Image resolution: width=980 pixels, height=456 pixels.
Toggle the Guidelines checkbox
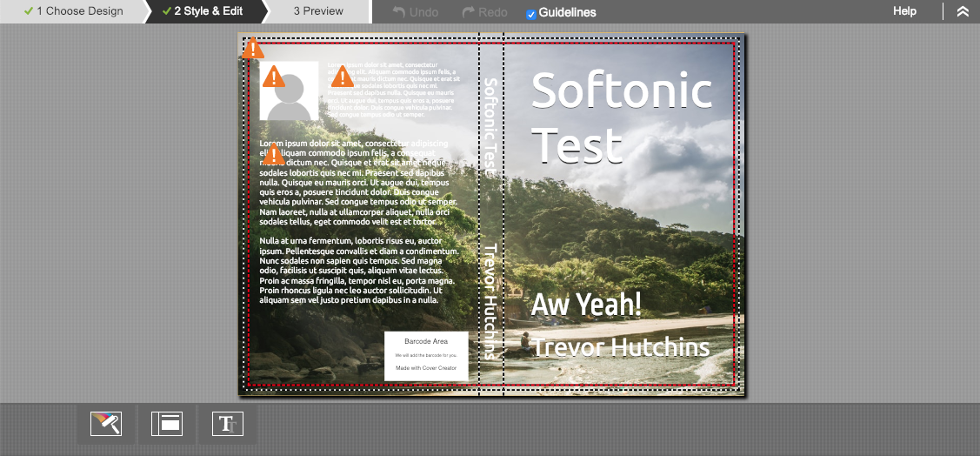point(531,13)
